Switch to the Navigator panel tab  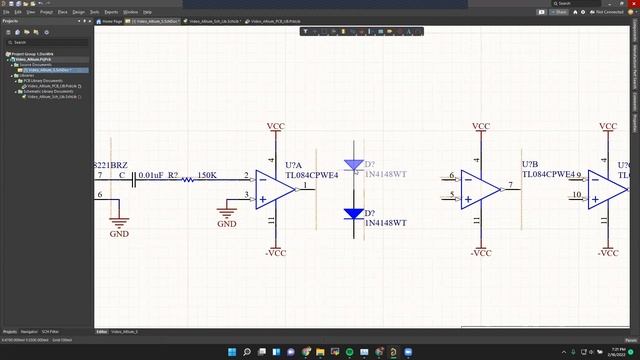(29, 332)
